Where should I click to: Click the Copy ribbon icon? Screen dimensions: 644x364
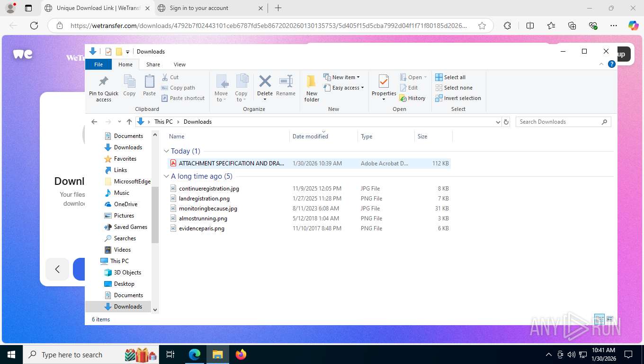click(129, 86)
